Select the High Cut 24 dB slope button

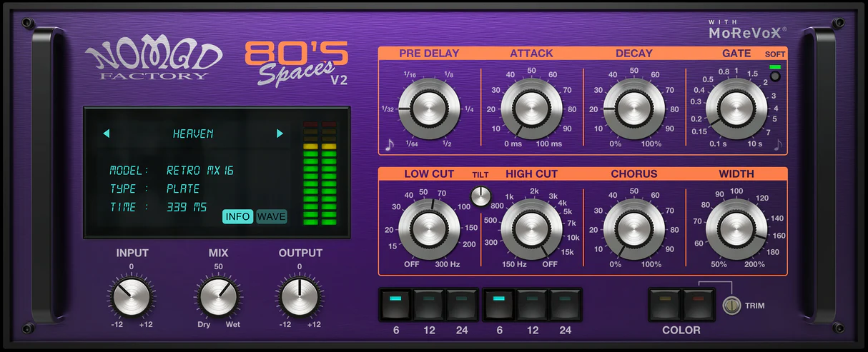tap(565, 304)
